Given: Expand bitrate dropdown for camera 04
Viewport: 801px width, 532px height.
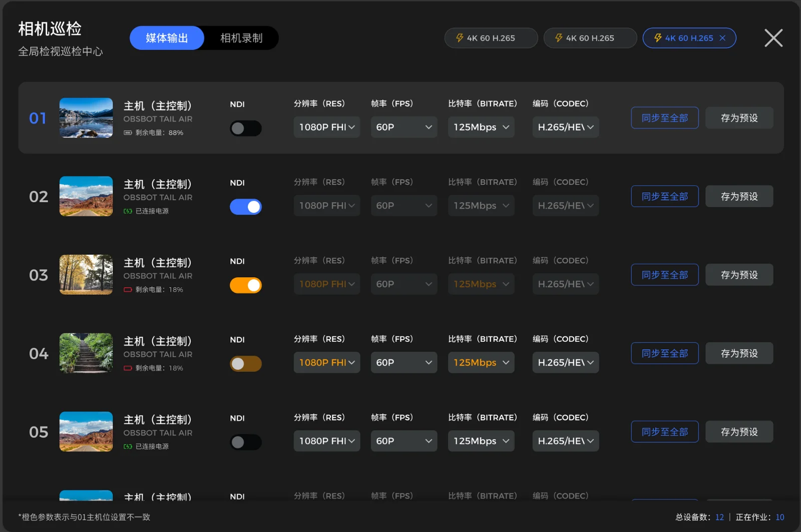Looking at the screenshot, I should (x=481, y=362).
